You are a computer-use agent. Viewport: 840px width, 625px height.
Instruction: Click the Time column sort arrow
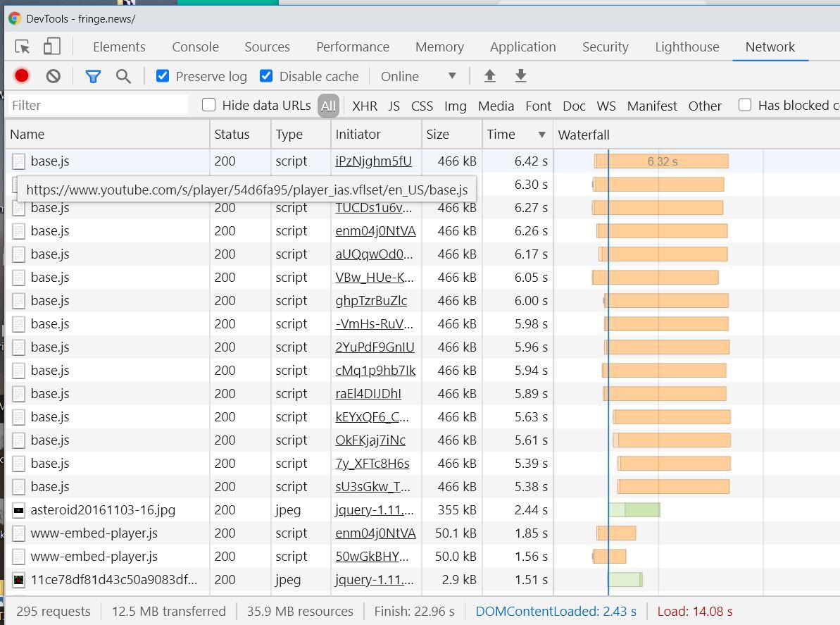point(541,135)
